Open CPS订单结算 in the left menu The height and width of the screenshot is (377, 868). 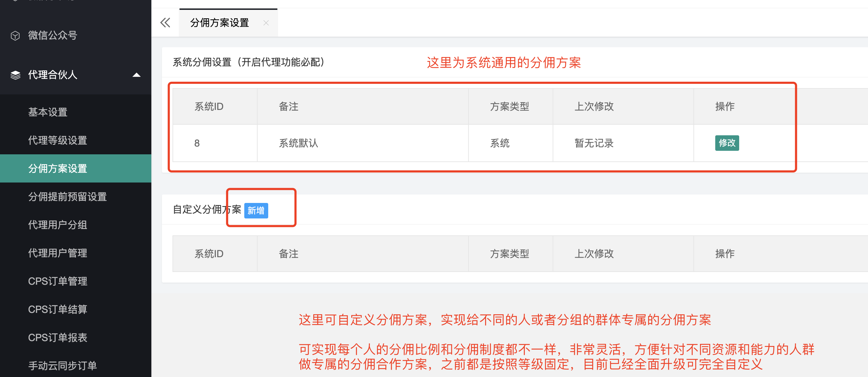pyautogui.click(x=57, y=309)
